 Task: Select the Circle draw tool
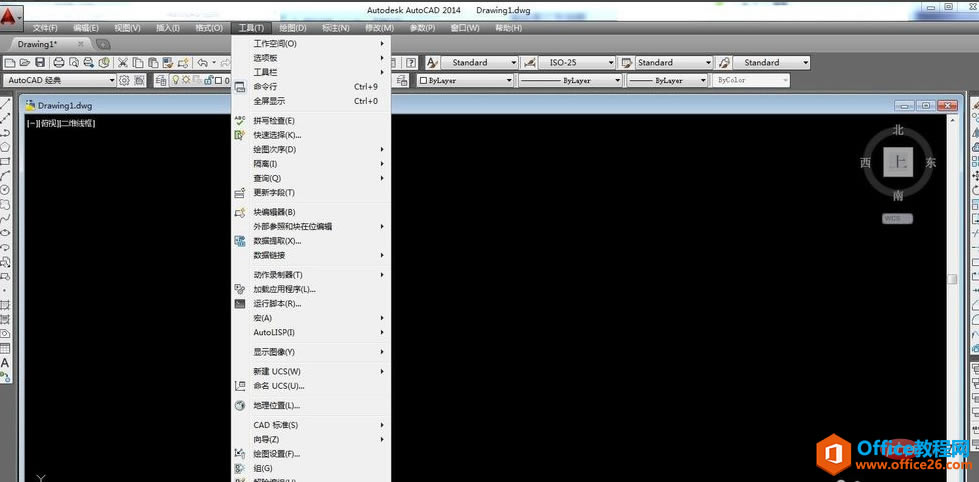[x=5, y=190]
